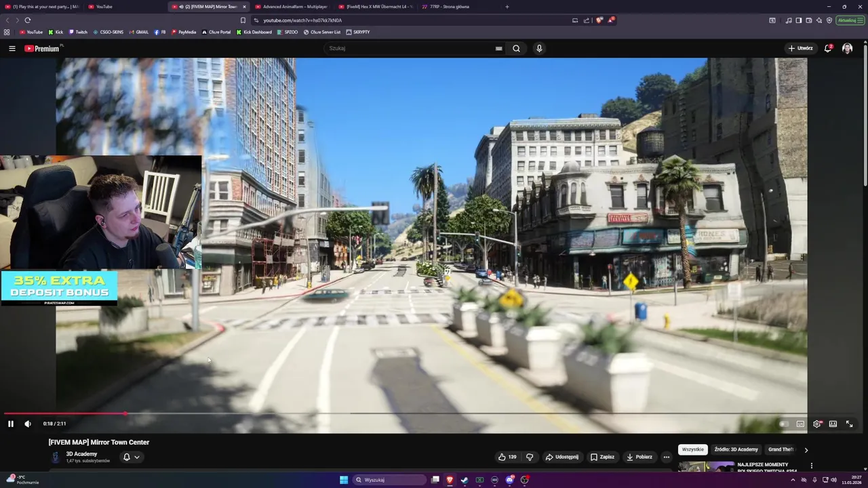Switch to the Play this at your next party tab
This screenshot has width=868, height=488.
click(41, 7)
